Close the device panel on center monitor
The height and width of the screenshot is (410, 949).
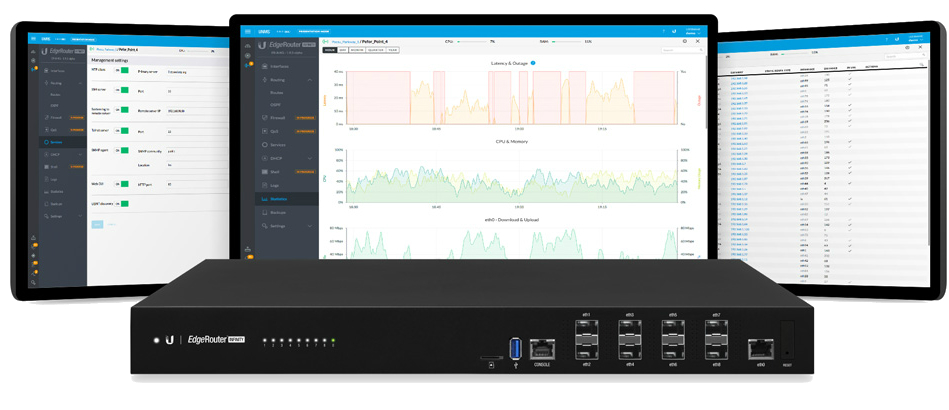point(698,41)
